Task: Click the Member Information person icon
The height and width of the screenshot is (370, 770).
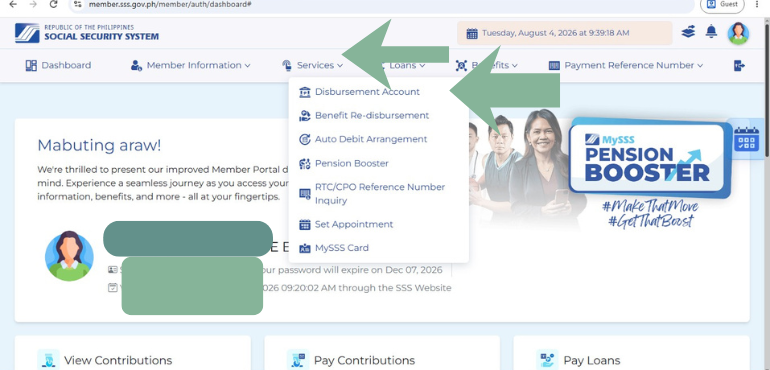Action: coord(137,65)
